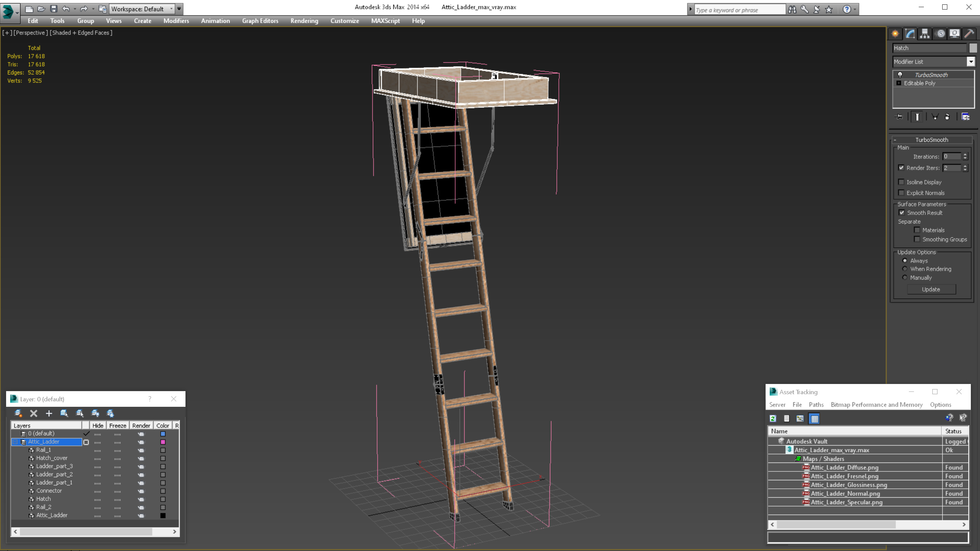Open the Create command panel tab
980x551 pixels.
coord(895,34)
